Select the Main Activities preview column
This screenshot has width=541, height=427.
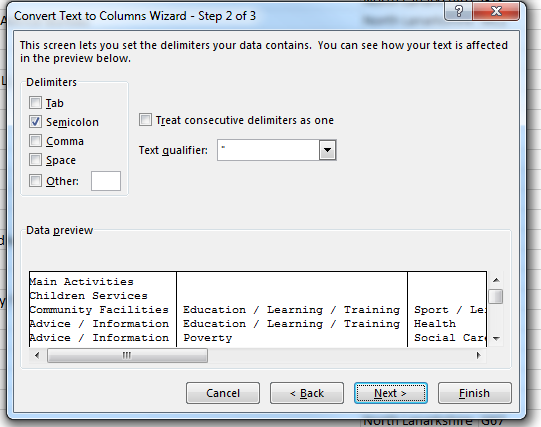coord(103,309)
